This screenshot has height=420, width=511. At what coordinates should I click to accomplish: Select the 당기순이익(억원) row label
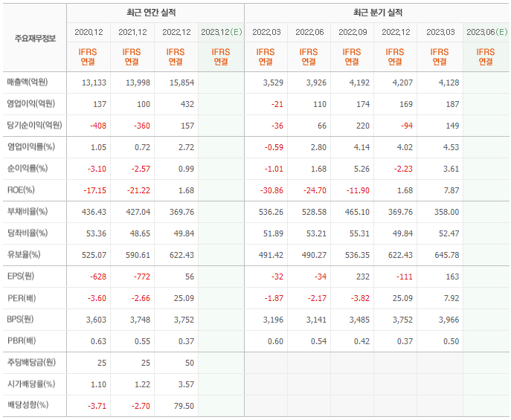click(34, 125)
